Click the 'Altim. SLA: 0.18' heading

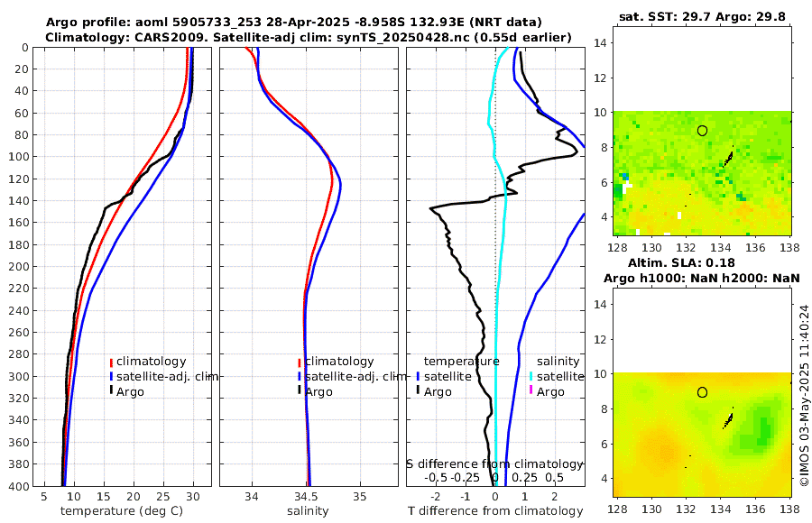[681, 263]
